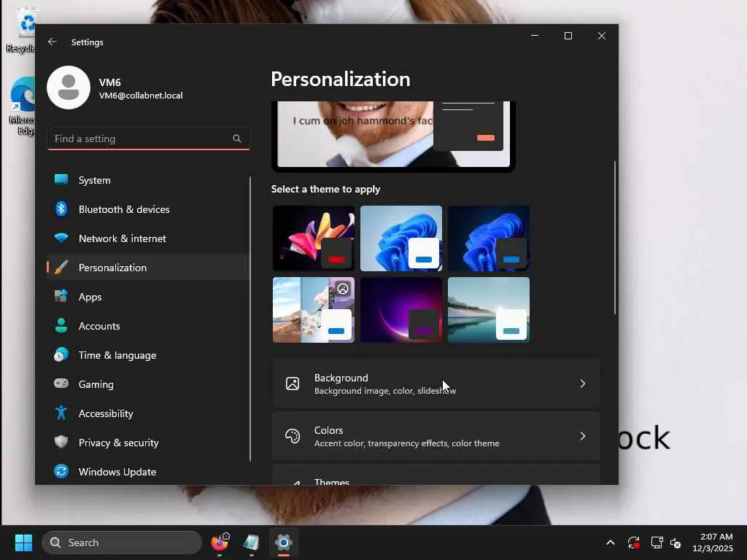Click the Accounts person icon
The image size is (747, 560).
coord(61,326)
